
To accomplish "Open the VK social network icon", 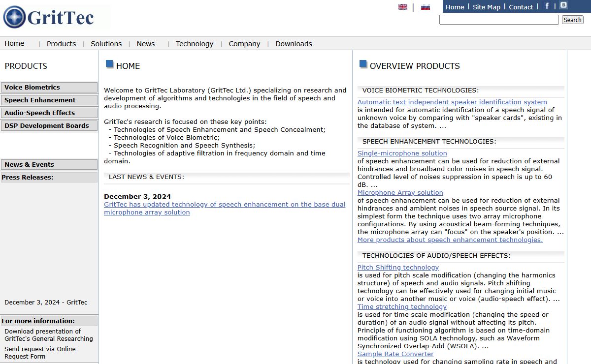I will click(563, 5).
